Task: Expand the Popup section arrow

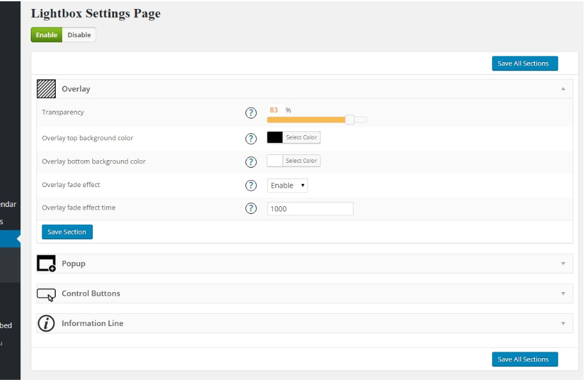Action: pyautogui.click(x=563, y=263)
